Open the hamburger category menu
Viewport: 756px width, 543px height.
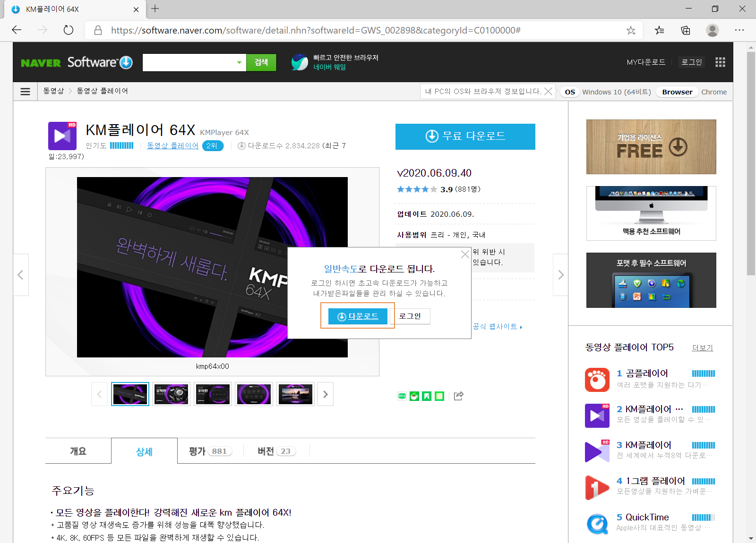(x=26, y=91)
